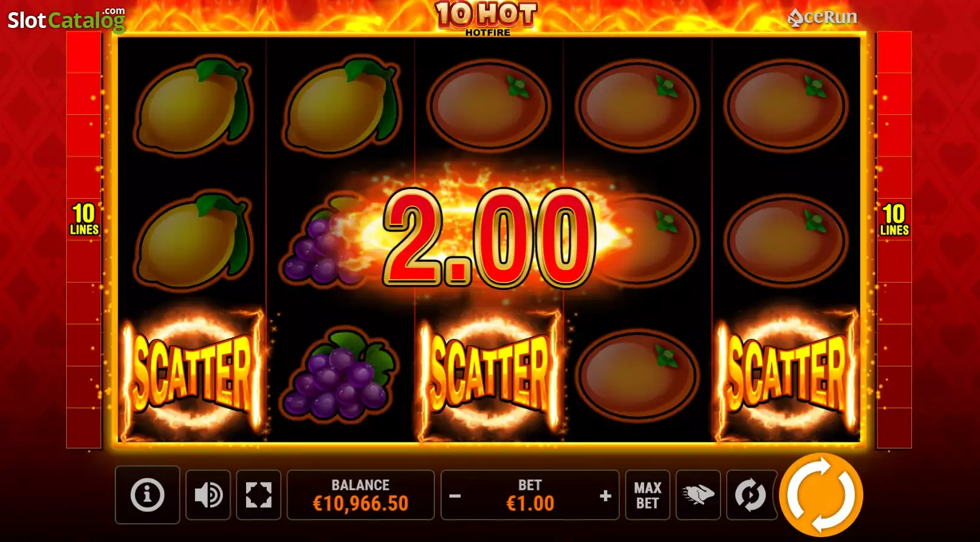The height and width of the screenshot is (542, 980).
Task: Increase bet with plus button
Action: (605, 496)
